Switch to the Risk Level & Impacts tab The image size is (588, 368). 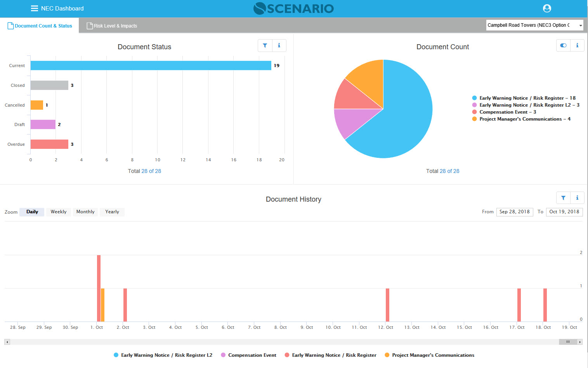click(112, 26)
